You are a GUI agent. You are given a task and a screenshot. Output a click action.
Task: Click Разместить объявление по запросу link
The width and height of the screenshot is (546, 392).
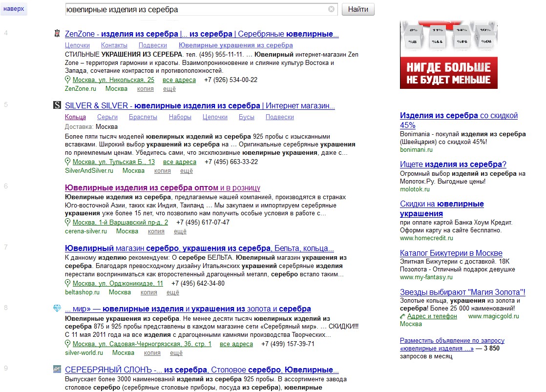pyautogui.click(x=452, y=344)
